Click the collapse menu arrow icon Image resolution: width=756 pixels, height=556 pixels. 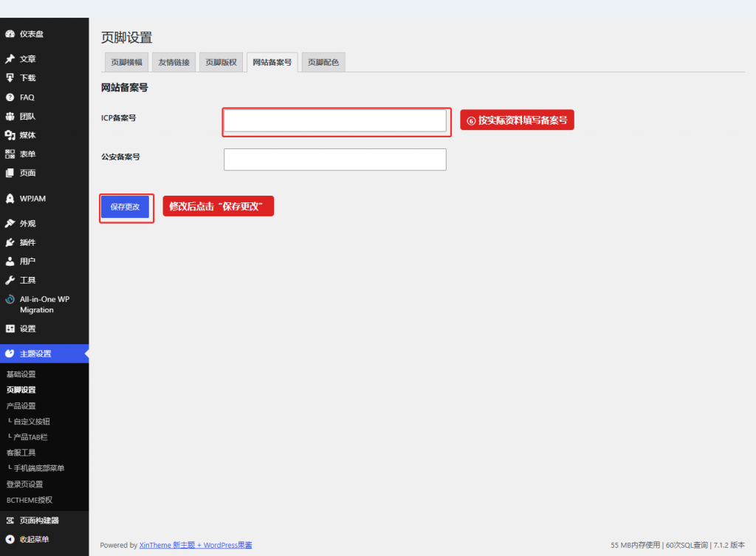pos(10,539)
